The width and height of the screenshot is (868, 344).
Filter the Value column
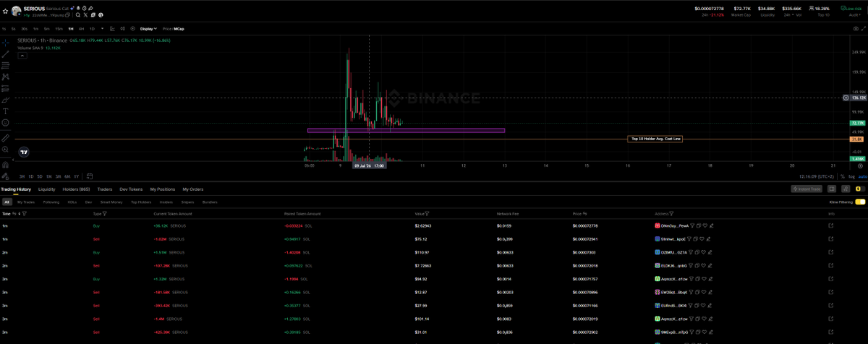coord(427,214)
